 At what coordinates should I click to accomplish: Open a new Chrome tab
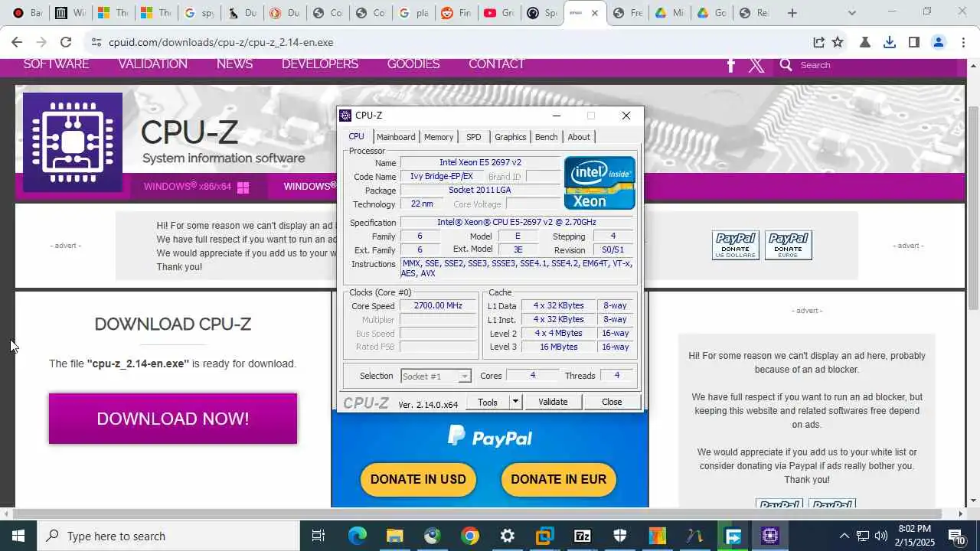[792, 13]
